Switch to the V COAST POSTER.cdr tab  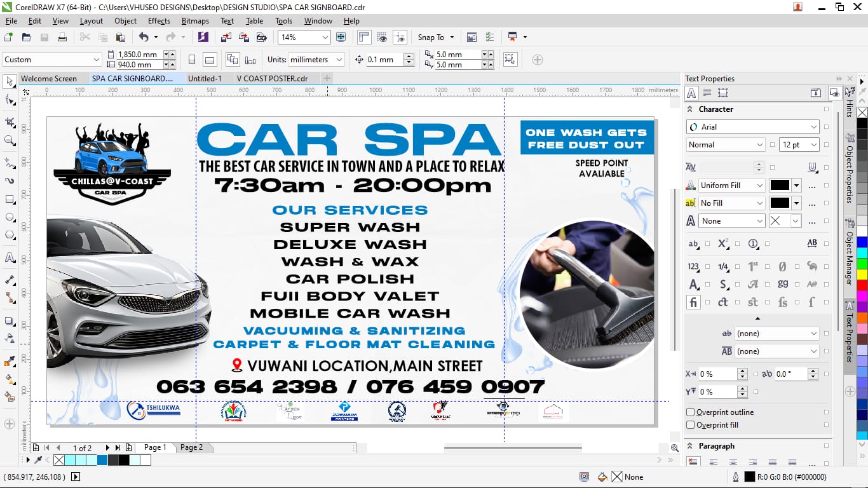273,79
